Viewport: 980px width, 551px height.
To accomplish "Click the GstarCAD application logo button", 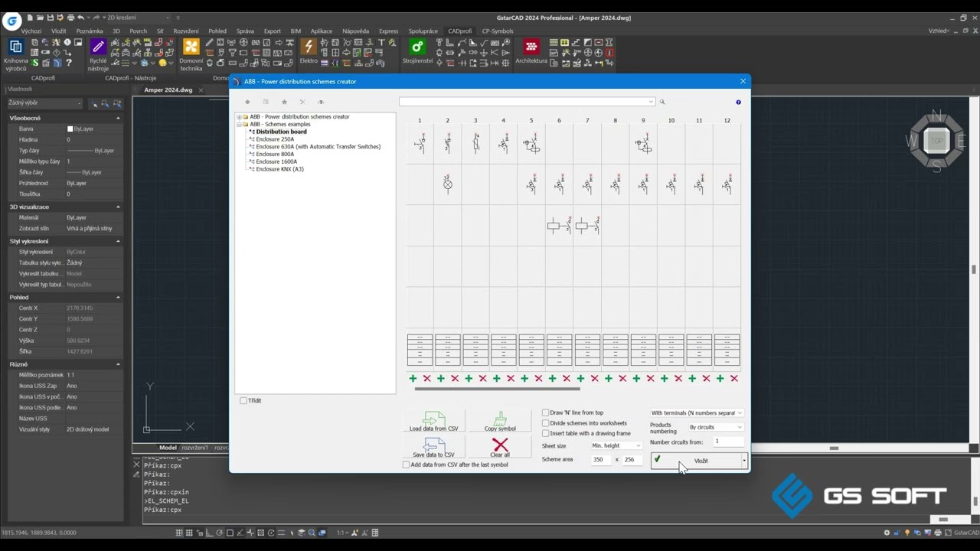I will click(x=11, y=21).
